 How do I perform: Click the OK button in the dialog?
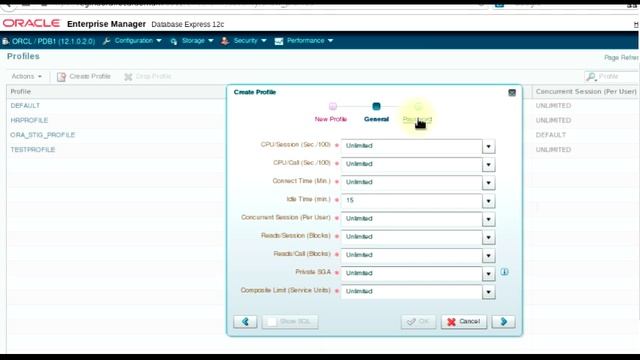(418, 322)
